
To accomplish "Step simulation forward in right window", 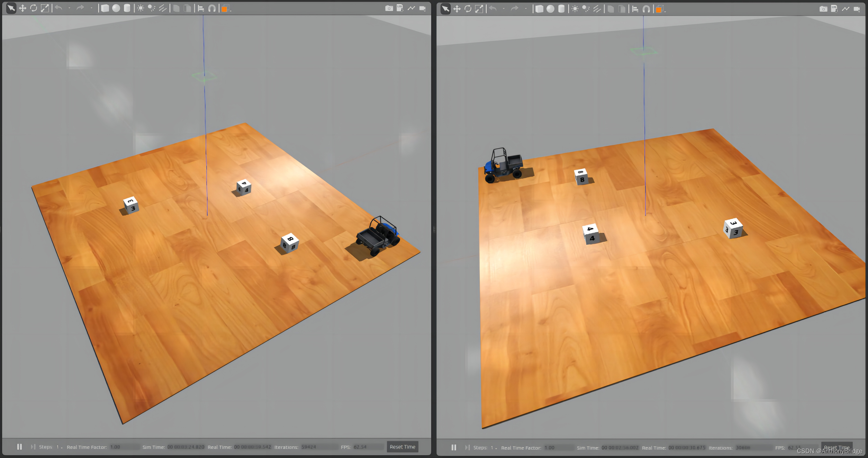I will (467, 448).
